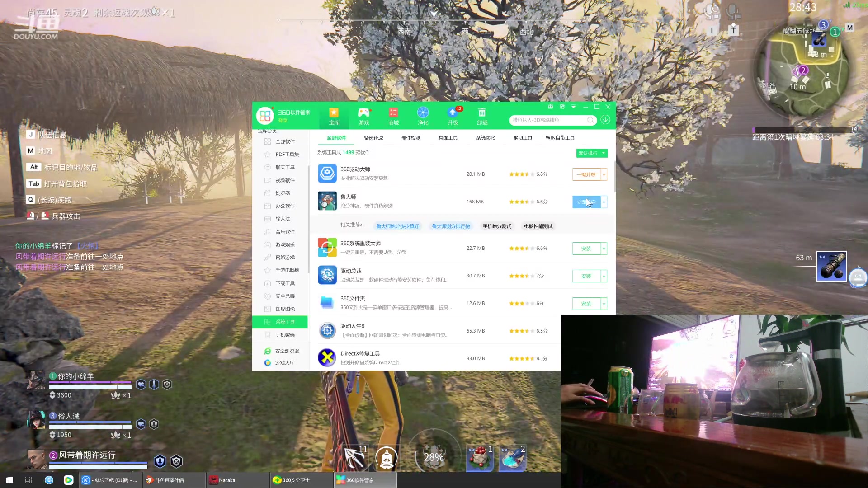
Task: Open the 游戏 gamepad section
Action: coord(363,116)
